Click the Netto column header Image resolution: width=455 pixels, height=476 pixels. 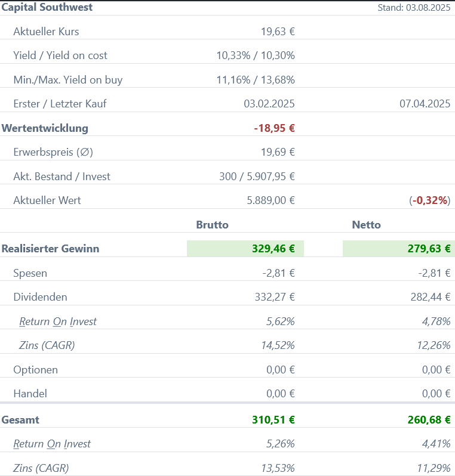(x=366, y=225)
